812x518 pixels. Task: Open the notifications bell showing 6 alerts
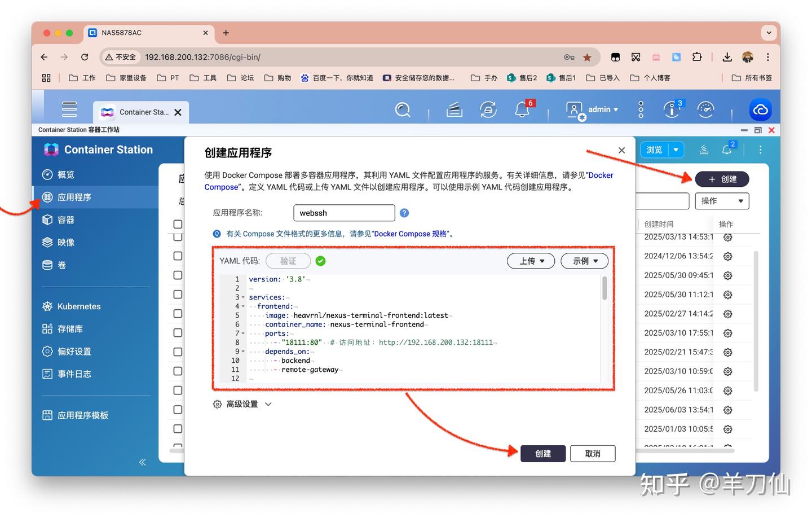pos(522,110)
